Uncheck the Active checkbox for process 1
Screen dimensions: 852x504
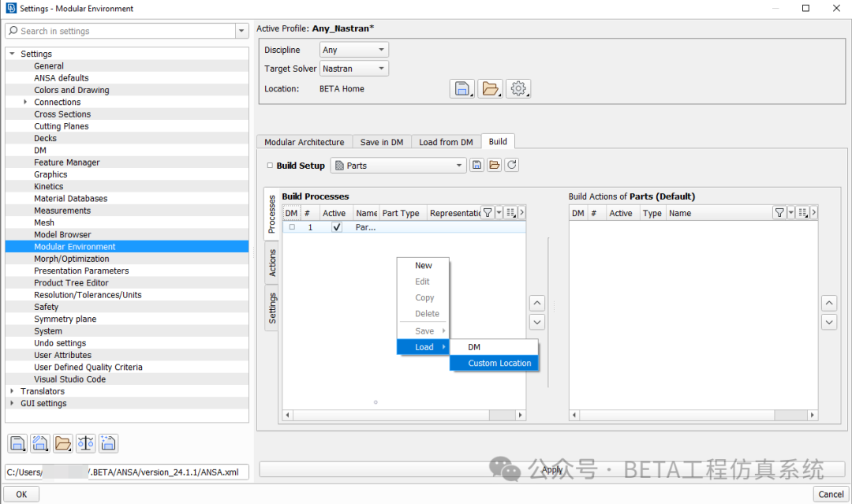pos(337,227)
